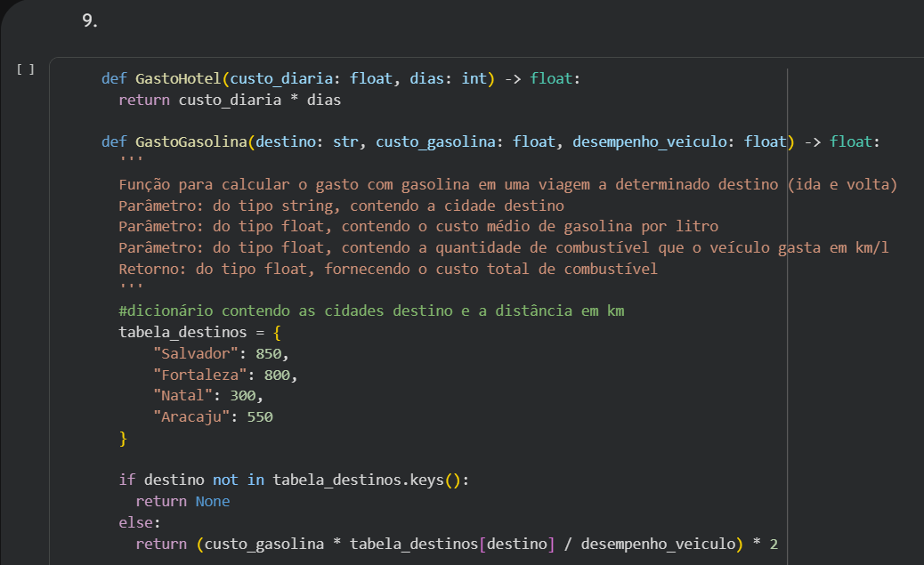
Task: Click on function name GastoHotel
Action: (178, 78)
